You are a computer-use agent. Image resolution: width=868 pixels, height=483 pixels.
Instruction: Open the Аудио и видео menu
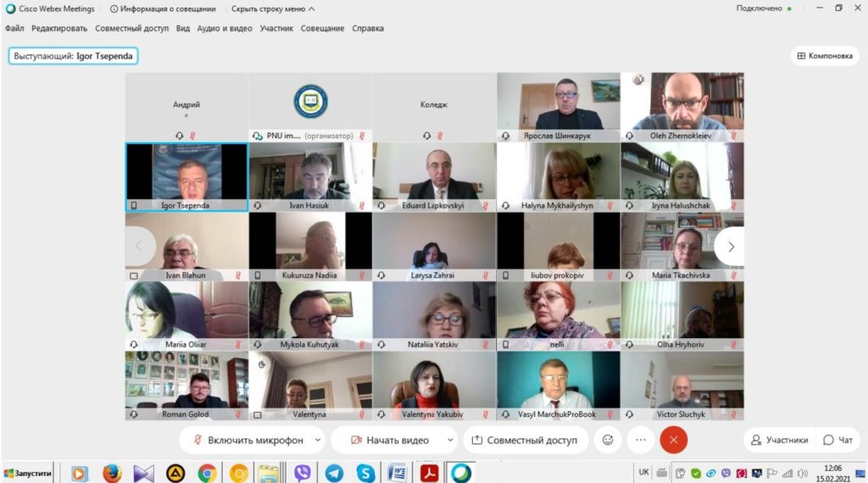point(225,28)
